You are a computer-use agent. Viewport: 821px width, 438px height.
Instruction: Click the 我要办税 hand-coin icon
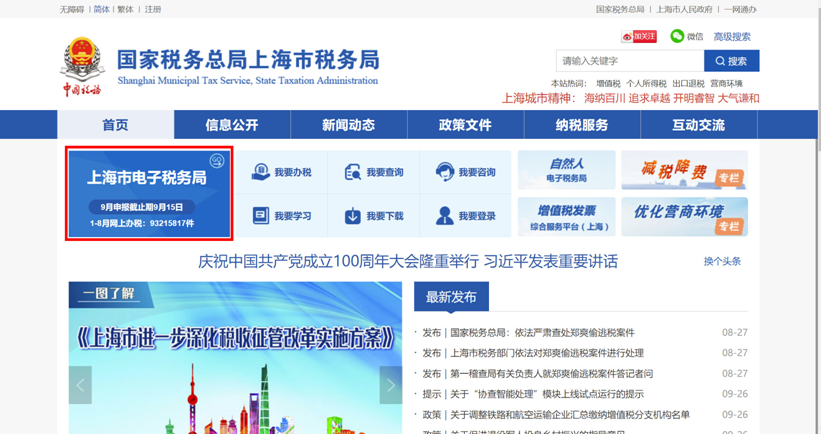261,172
